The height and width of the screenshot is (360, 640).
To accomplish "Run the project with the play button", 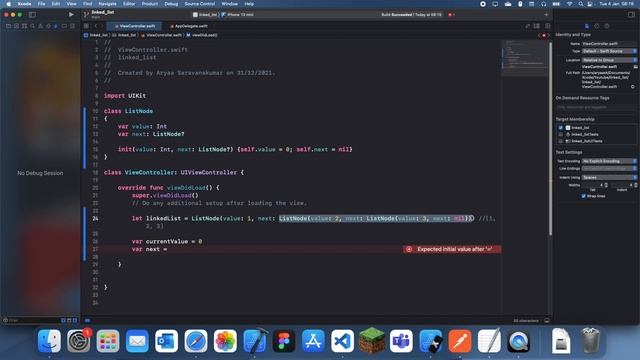I will (x=71, y=14).
